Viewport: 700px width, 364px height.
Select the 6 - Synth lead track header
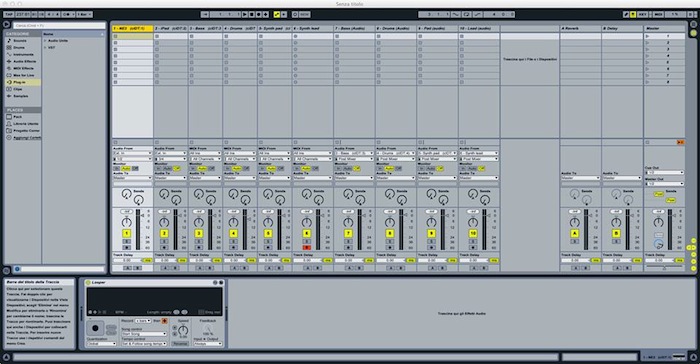312,29
